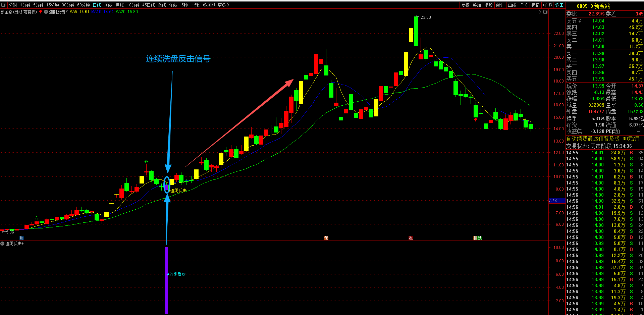Open the 画线 drawing tools
Screen dimensions: 644x315
[x=512, y=5]
